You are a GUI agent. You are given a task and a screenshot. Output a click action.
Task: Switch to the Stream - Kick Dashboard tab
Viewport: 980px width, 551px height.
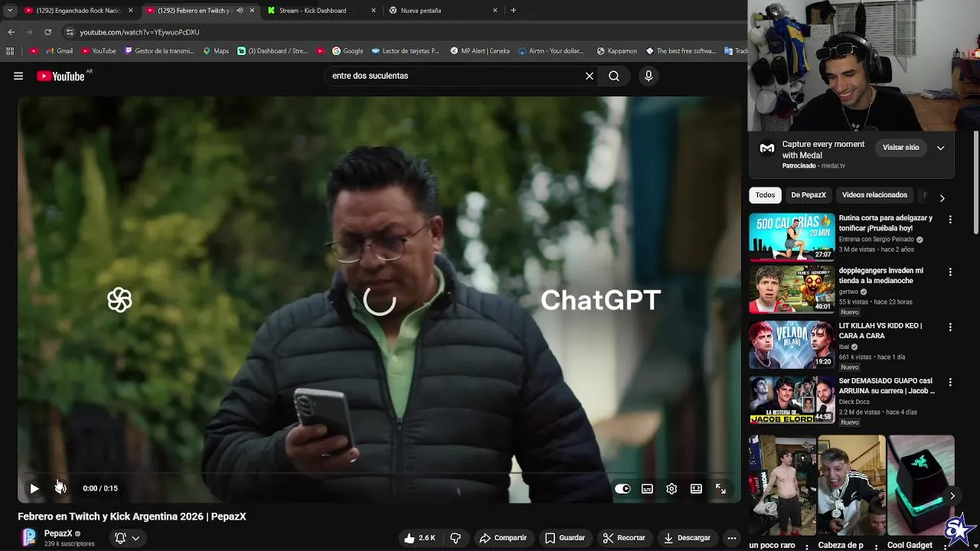pyautogui.click(x=322, y=11)
